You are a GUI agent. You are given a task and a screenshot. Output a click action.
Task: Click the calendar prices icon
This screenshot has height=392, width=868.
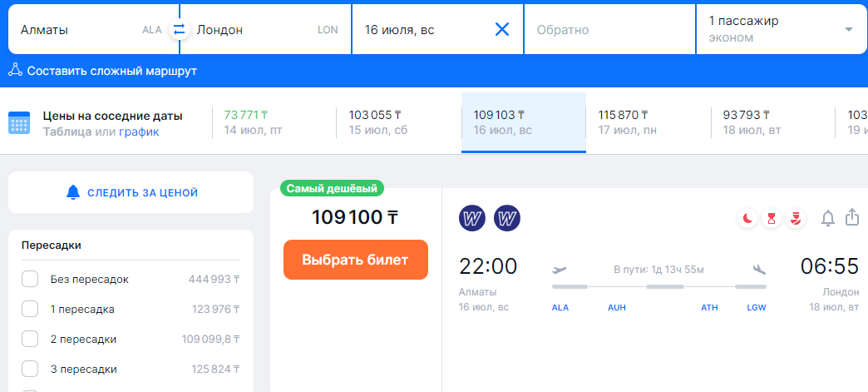click(x=19, y=123)
